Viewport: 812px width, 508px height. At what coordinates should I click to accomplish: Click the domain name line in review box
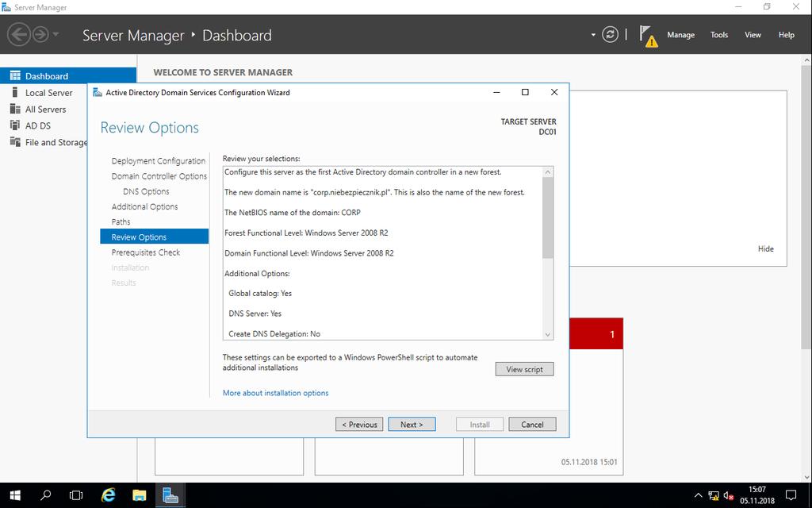[374, 192]
